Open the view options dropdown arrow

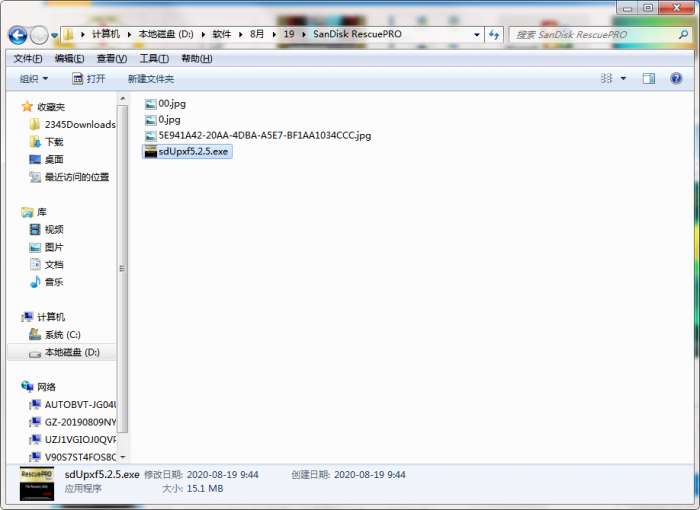coord(623,79)
